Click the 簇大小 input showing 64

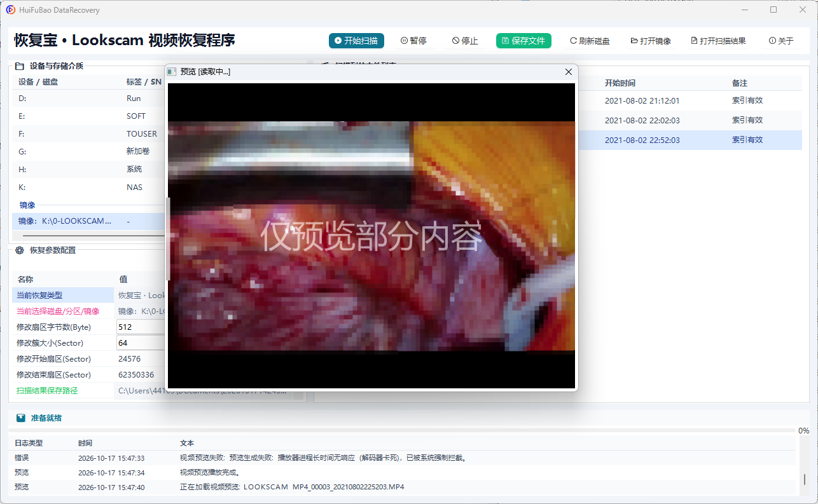[x=141, y=343]
